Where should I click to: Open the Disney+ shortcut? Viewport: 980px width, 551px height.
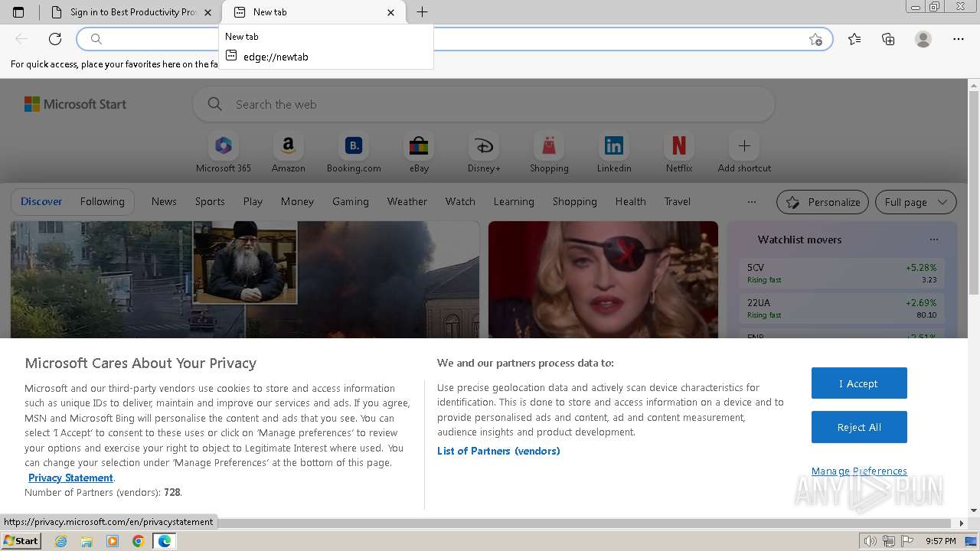(x=484, y=153)
